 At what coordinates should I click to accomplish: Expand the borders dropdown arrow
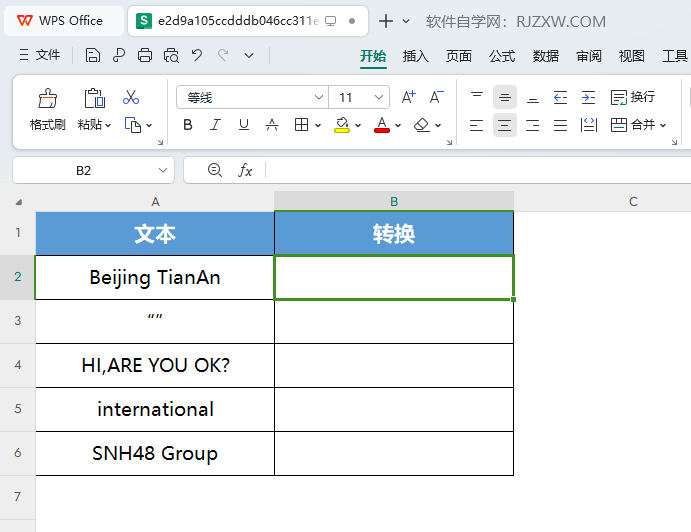[318, 126]
